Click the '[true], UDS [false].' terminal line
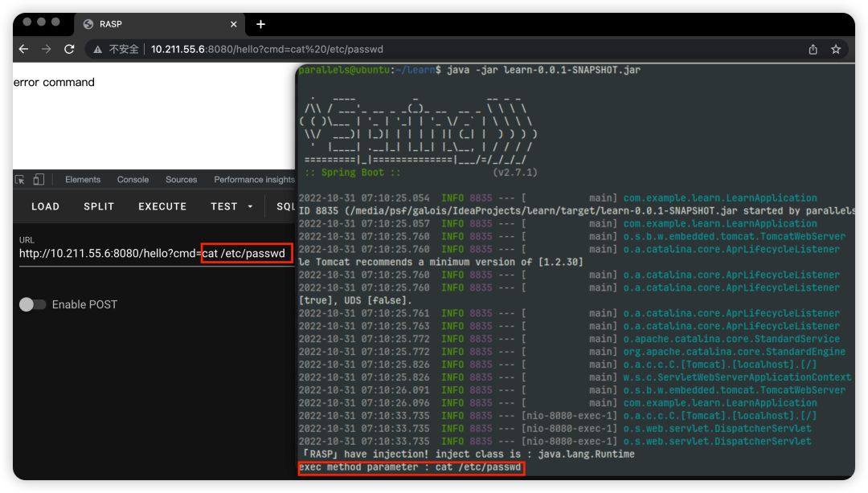The image size is (868, 493). point(355,300)
